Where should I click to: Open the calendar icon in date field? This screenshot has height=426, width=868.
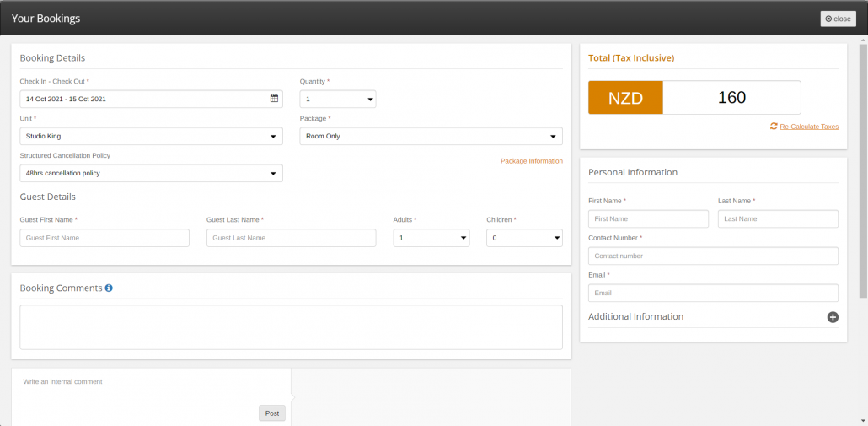(274, 99)
